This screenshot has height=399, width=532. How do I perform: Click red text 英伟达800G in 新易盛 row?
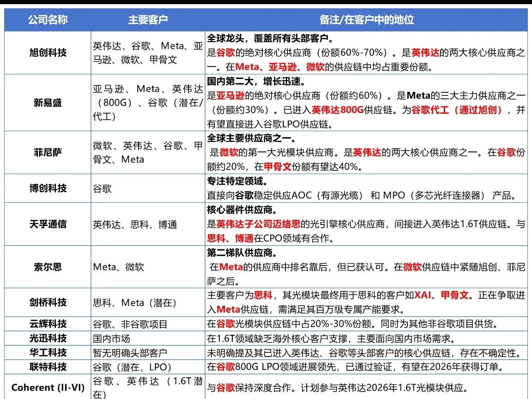tap(338, 109)
